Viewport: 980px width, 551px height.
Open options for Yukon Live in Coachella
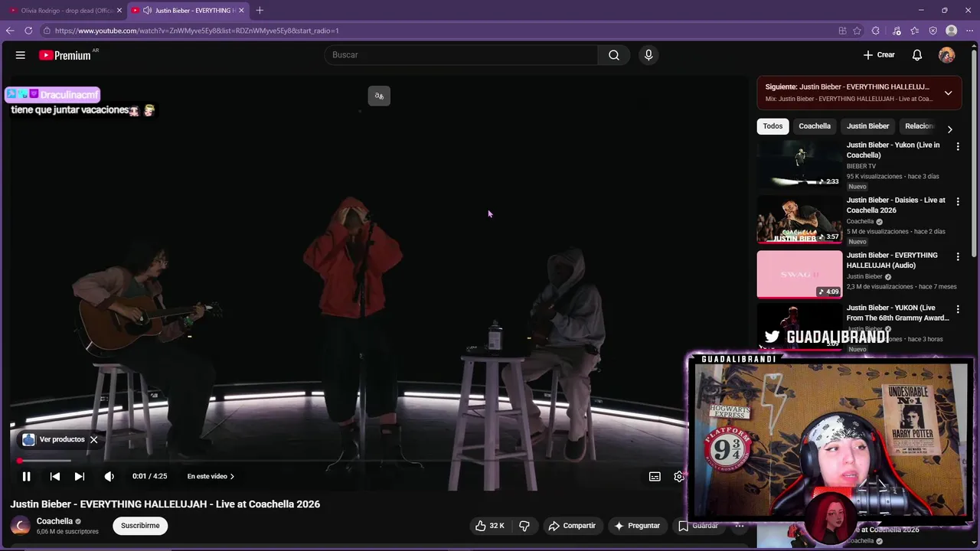coord(958,147)
